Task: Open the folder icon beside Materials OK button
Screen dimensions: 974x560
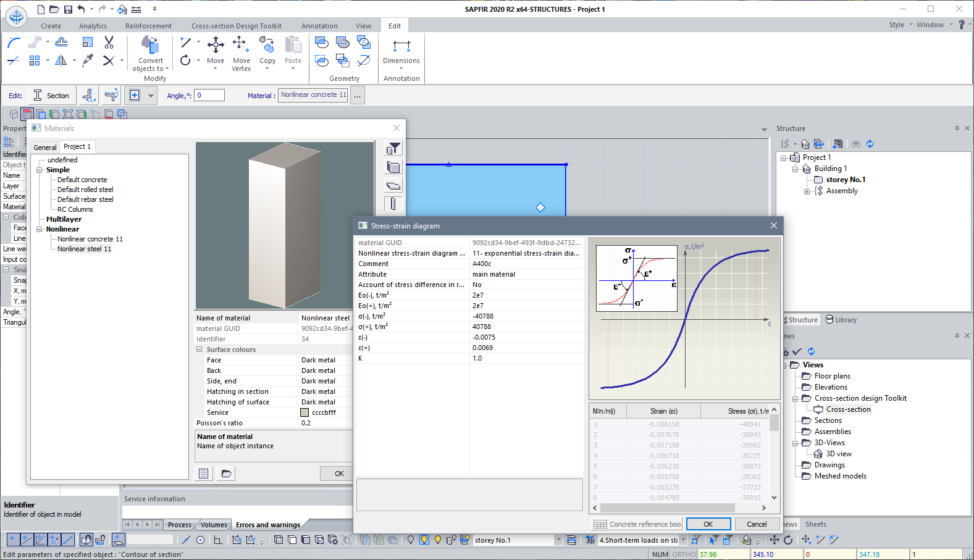Action: point(226,474)
